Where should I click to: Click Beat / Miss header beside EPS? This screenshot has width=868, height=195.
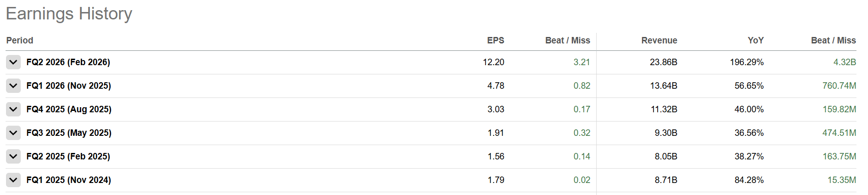[x=568, y=40]
